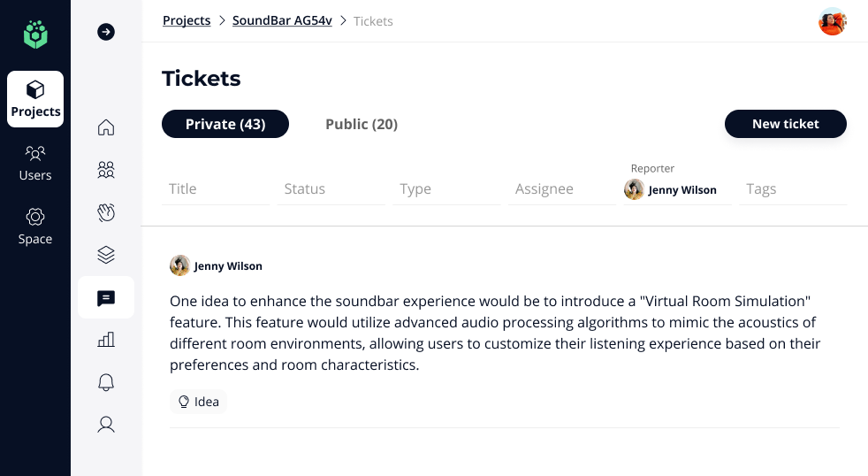The height and width of the screenshot is (476, 868).
Task: Open the bar chart analytics icon
Action: (x=106, y=340)
